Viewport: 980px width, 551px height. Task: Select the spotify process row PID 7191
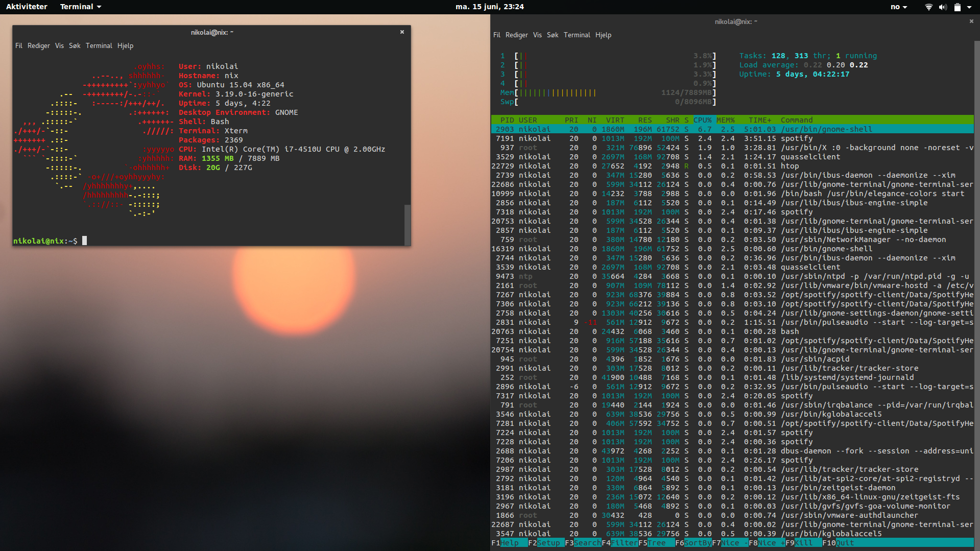(732, 138)
